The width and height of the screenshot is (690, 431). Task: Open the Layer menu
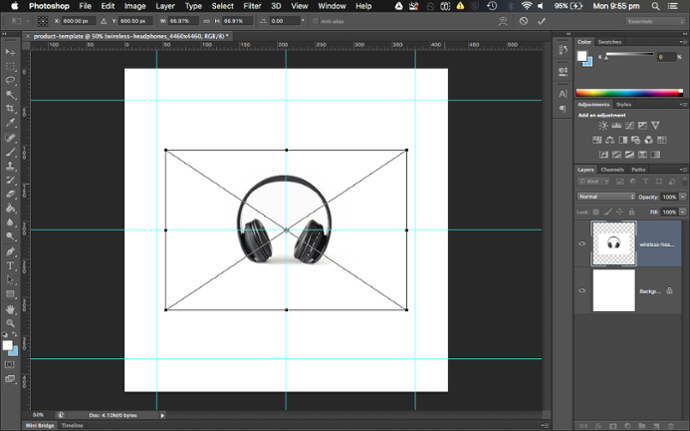pos(165,6)
